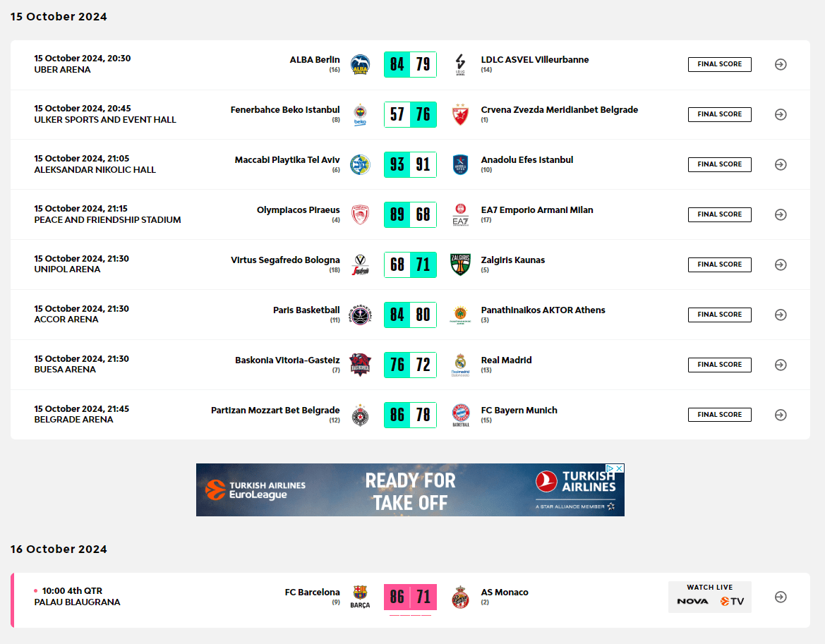Open the Maccabi Playtika Tel Aviv team link
The height and width of the screenshot is (644, 825).
coord(287,160)
